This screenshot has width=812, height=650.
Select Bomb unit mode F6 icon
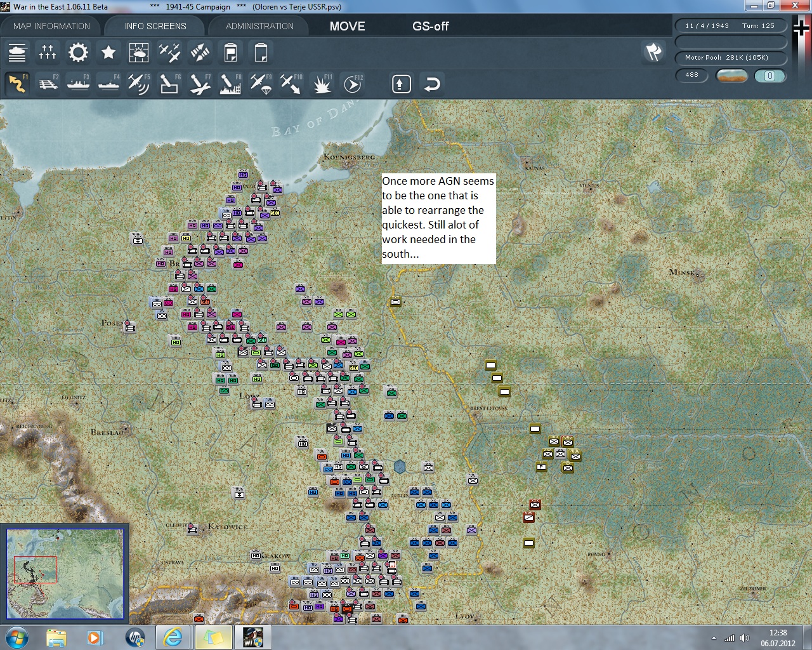(169, 84)
